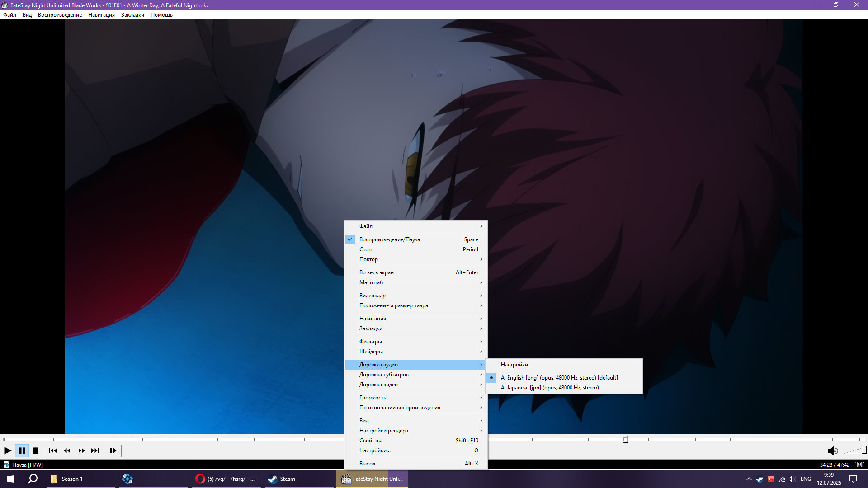Expand the Шейдеры submenu
Screen dimensions: 868x488
click(x=416, y=352)
